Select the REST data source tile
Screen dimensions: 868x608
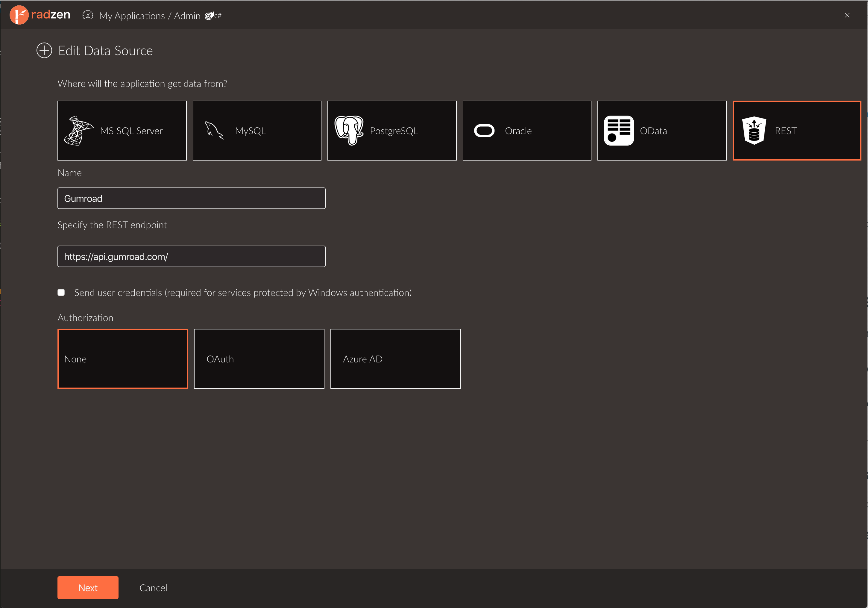pos(797,131)
